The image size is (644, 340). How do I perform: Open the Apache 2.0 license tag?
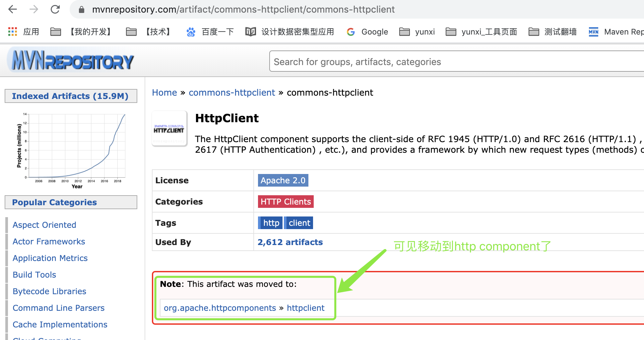pos(283,180)
